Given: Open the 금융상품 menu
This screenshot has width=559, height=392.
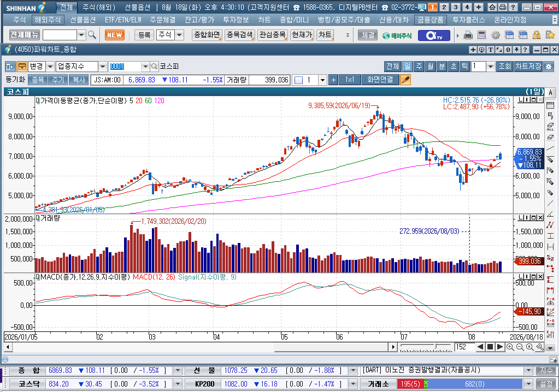Looking at the screenshot, I should point(430,20).
